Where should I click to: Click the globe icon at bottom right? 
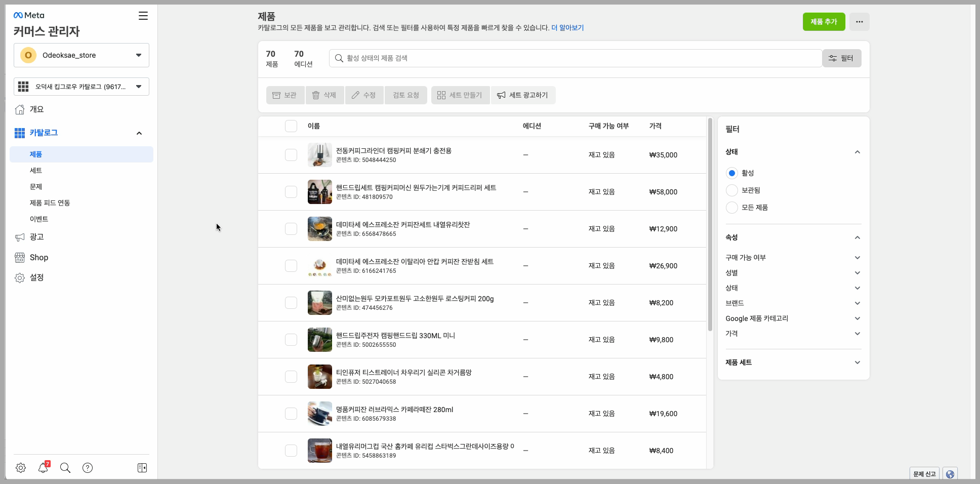pyautogui.click(x=950, y=474)
